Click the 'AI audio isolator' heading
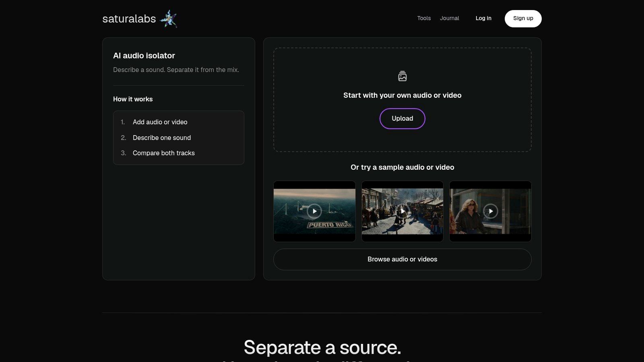The image size is (644, 362). (x=144, y=56)
